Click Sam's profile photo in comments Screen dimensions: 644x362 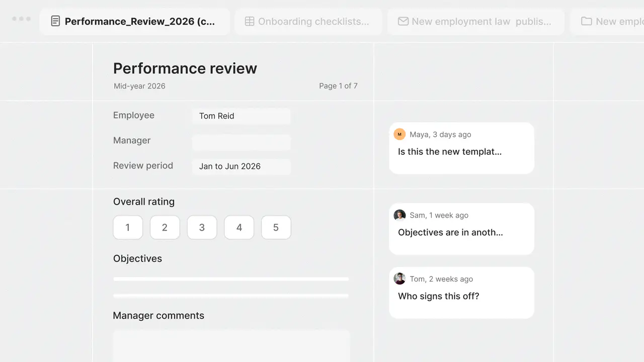pyautogui.click(x=399, y=215)
